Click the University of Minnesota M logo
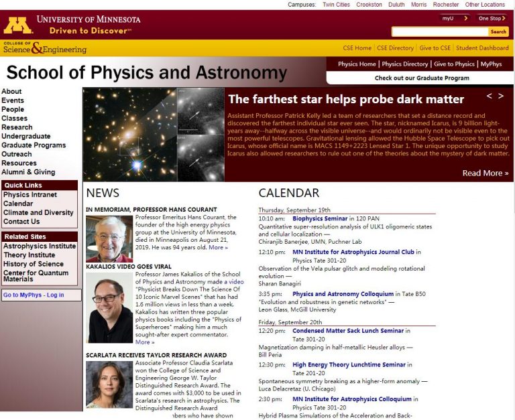 click(18, 25)
